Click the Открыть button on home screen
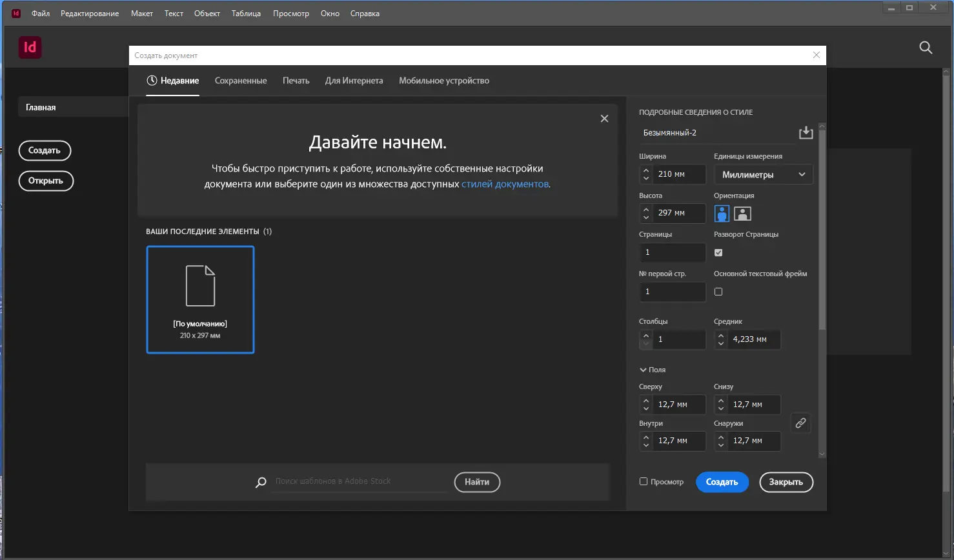Image resolution: width=954 pixels, height=560 pixels. pyautogui.click(x=46, y=181)
